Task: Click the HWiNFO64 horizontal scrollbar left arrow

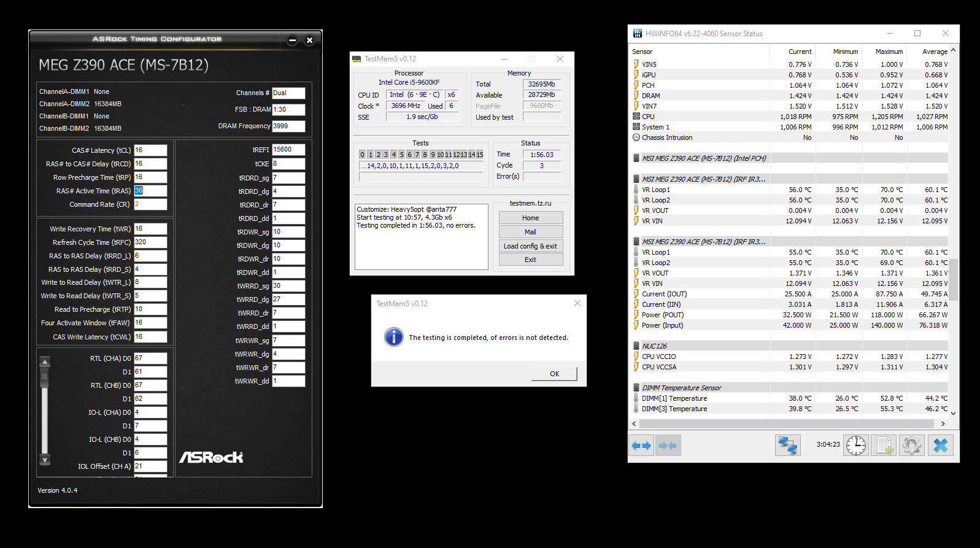Action: pos(635,423)
